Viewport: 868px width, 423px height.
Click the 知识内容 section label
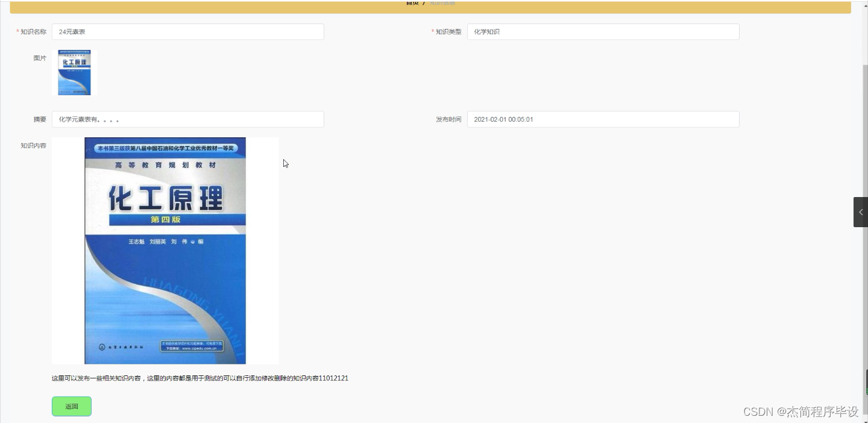pyautogui.click(x=34, y=145)
